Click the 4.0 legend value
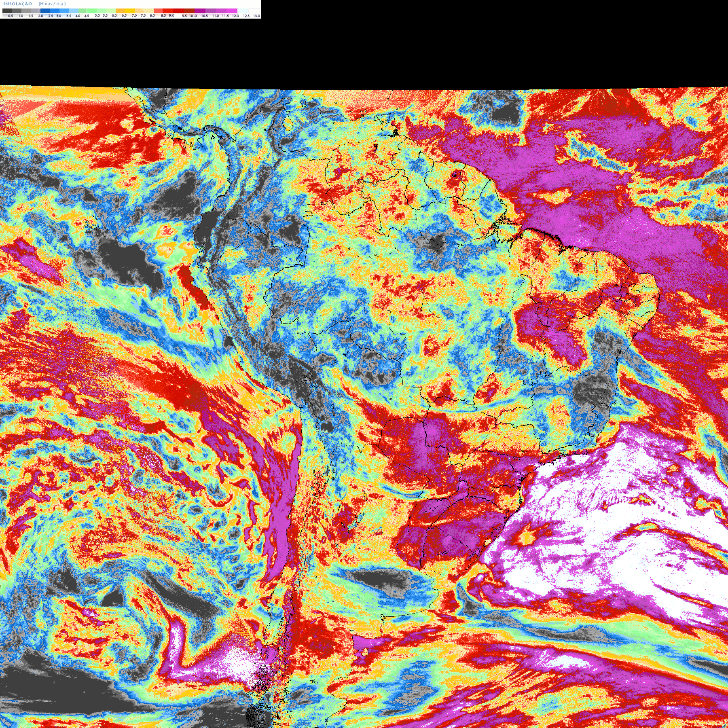The width and height of the screenshot is (728, 728). click(x=78, y=16)
